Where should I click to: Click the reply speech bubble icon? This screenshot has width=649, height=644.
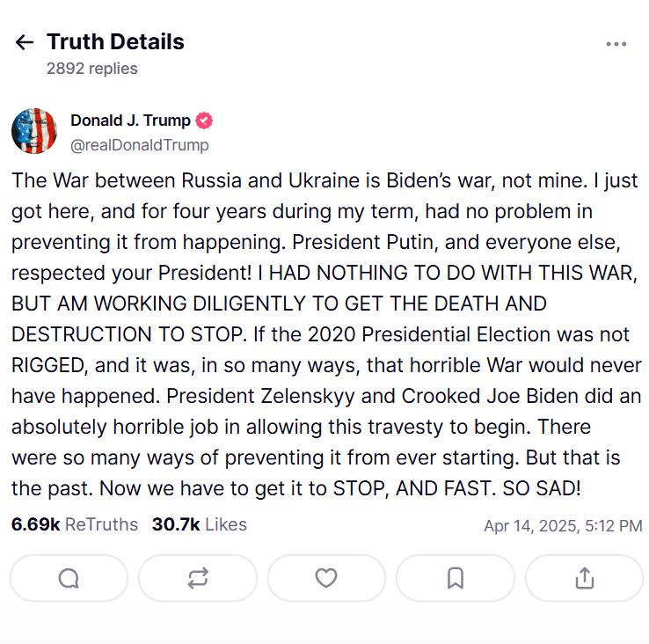point(69,578)
